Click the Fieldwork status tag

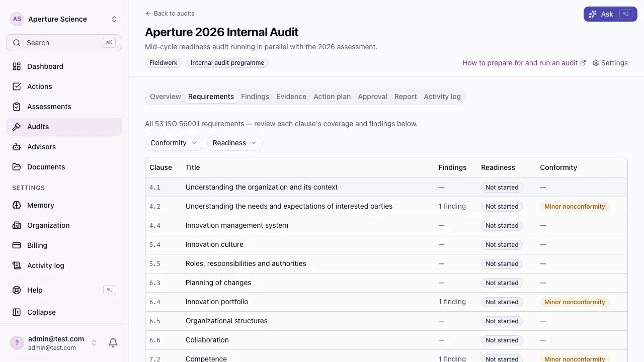[x=164, y=63]
